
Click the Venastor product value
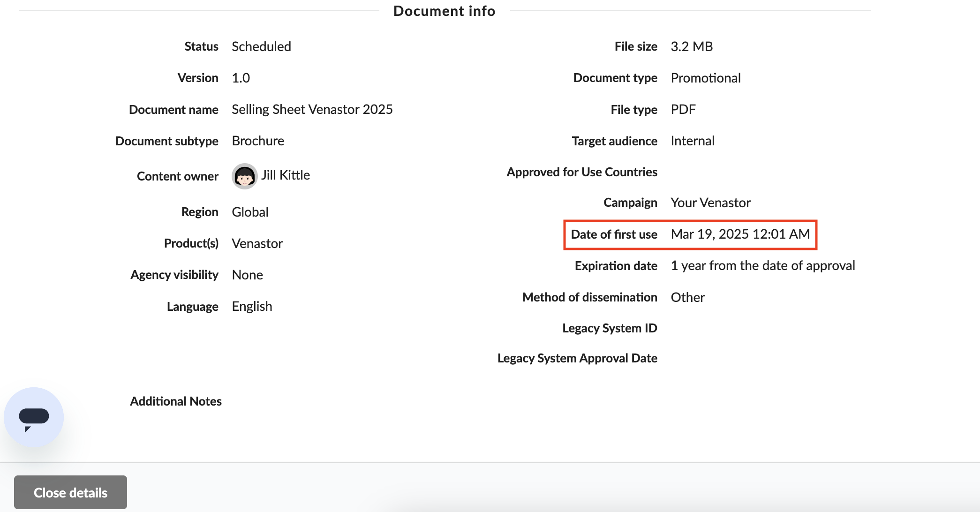(257, 243)
